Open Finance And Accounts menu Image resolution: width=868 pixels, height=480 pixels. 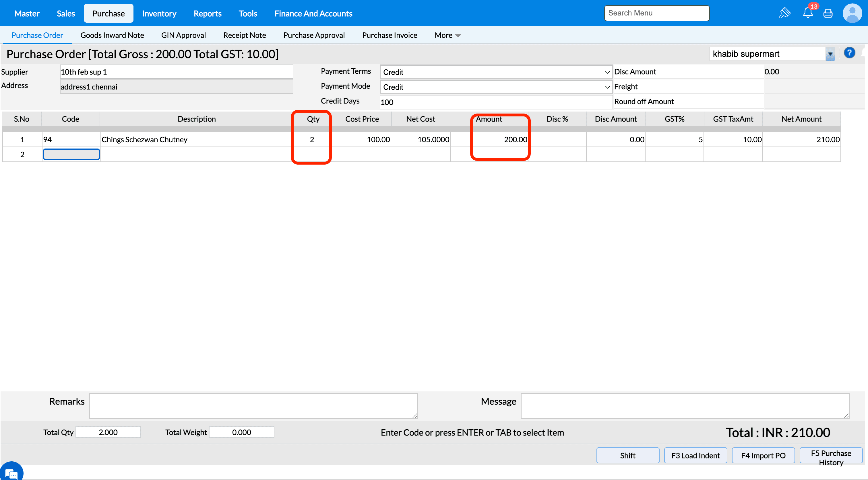pyautogui.click(x=313, y=13)
